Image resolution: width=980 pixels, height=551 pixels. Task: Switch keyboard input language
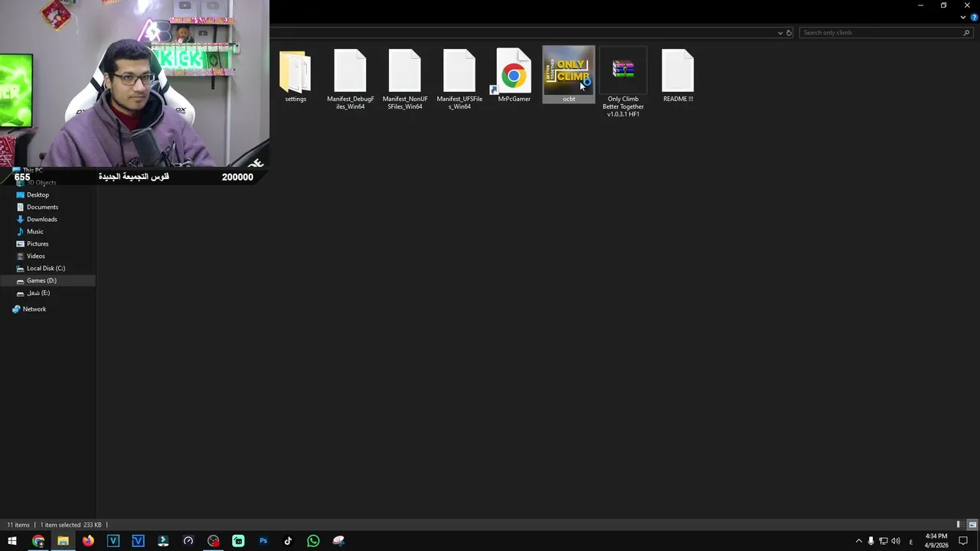(910, 541)
